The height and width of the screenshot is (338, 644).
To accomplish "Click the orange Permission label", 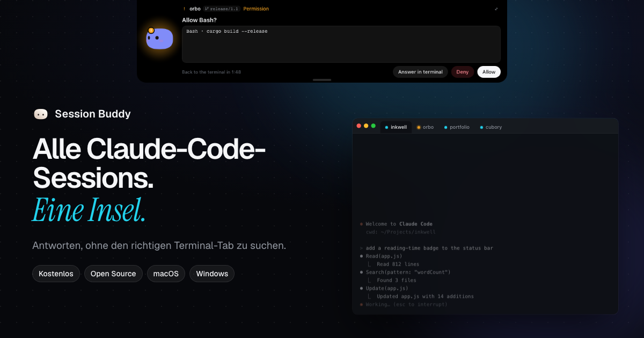I will [256, 9].
